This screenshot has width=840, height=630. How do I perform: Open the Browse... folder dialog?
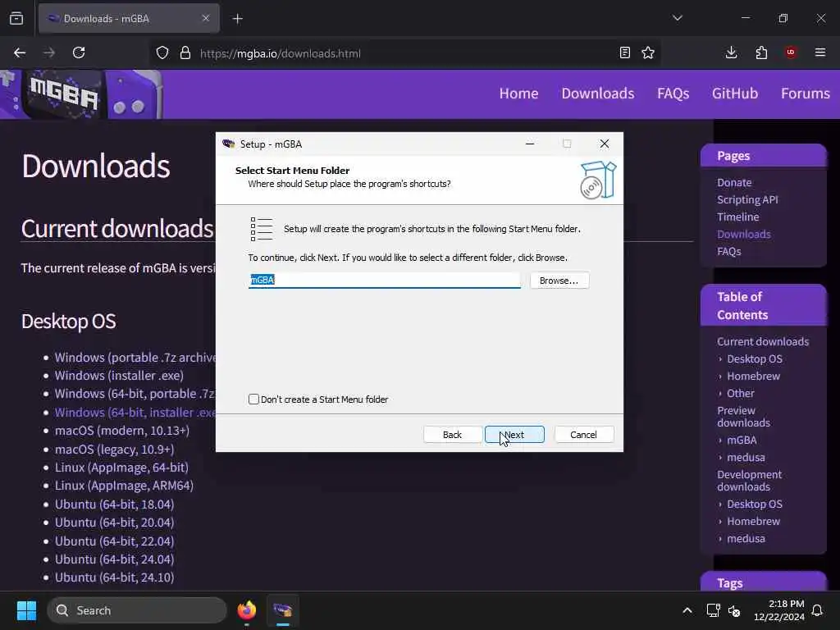559,281
